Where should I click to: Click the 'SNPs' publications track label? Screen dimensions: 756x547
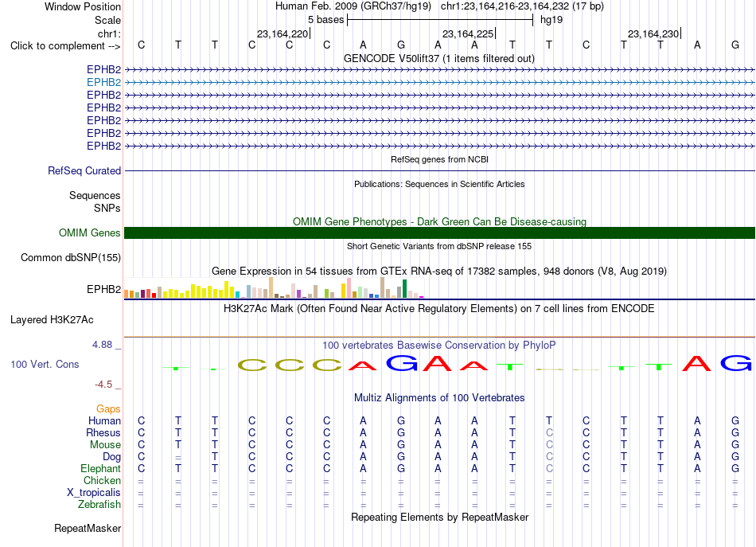click(107, 208)
